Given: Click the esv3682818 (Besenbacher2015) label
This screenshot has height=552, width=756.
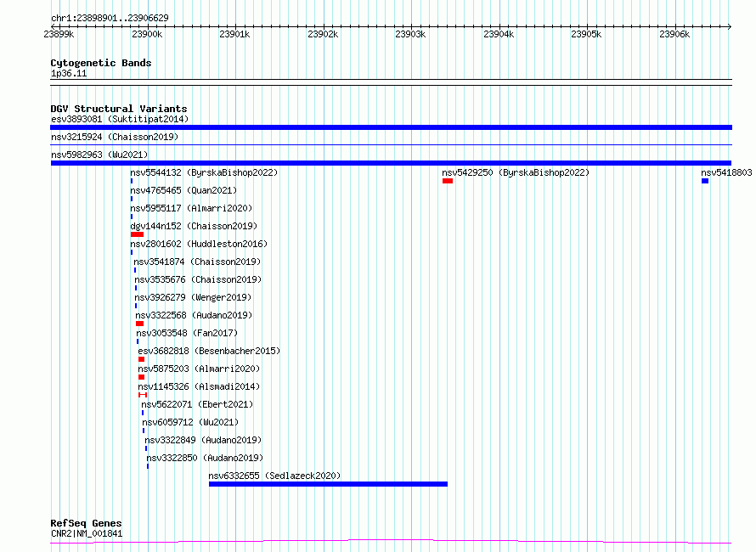Looking at the screenshot, I should (209, 351).
